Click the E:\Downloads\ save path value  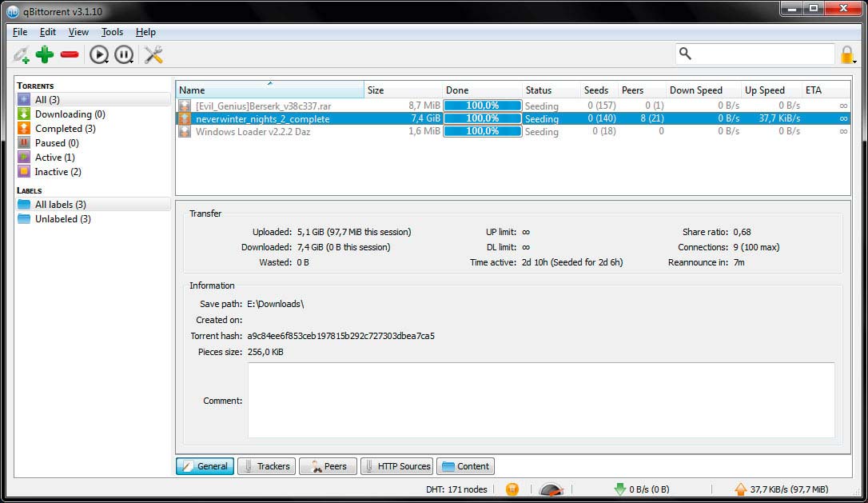(275, 304)
